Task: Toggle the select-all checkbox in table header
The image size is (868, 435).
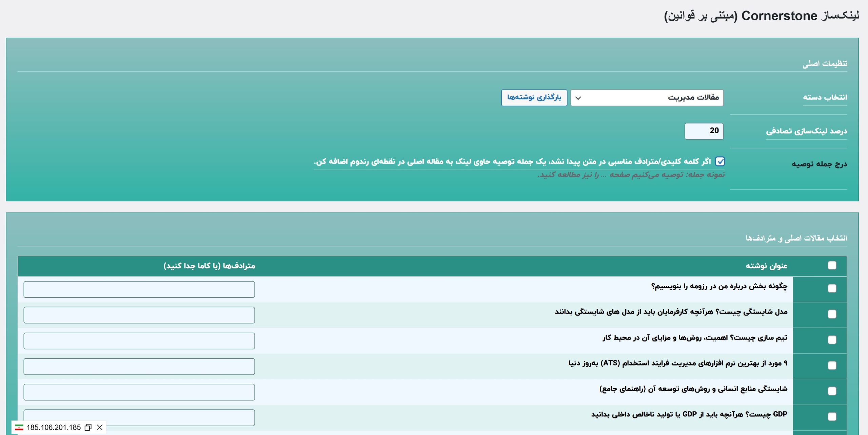Action: pyautogui.click(x=832, y=265)
